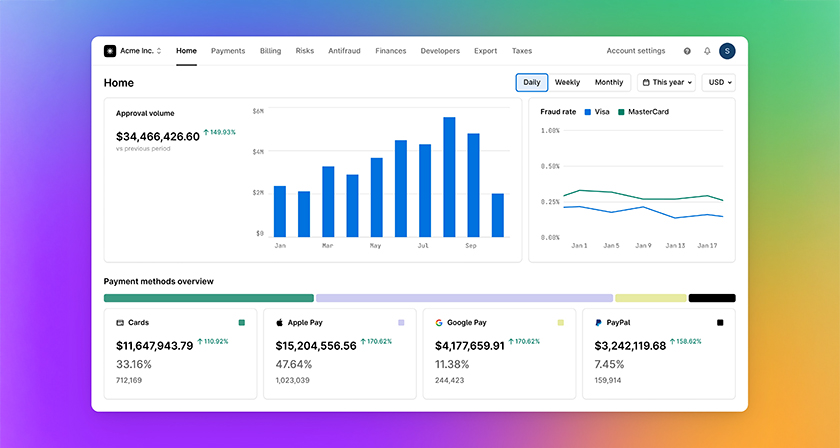Open notifications bell icon
Image resolution: width=840 pixels, height=448 pixels.
point(707,51)
